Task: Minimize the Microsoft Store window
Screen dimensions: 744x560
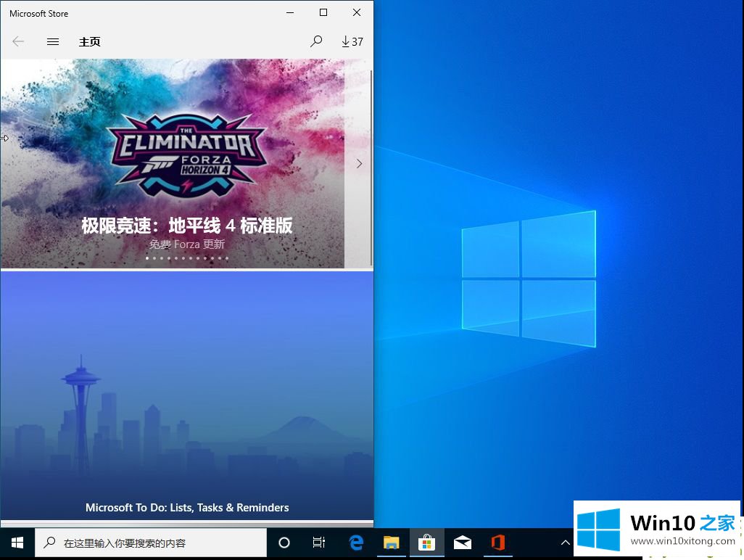Action: tap(290, 12)
